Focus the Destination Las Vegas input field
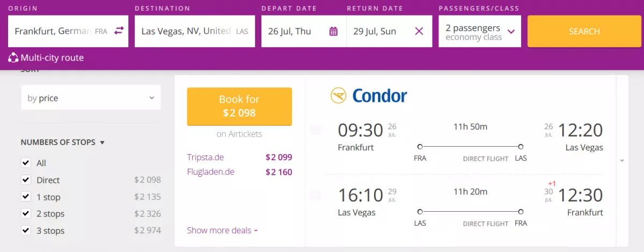Screen dimensions: 644x252 pos(195,31)
